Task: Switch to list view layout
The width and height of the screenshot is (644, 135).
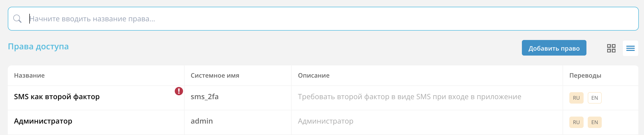Action: [x=630, y=48]
